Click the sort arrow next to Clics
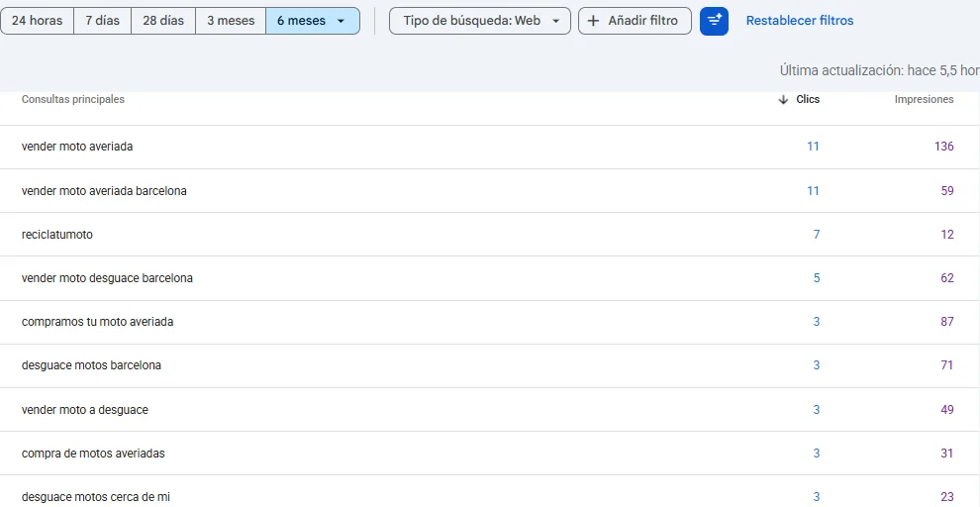 click(783, 100)
